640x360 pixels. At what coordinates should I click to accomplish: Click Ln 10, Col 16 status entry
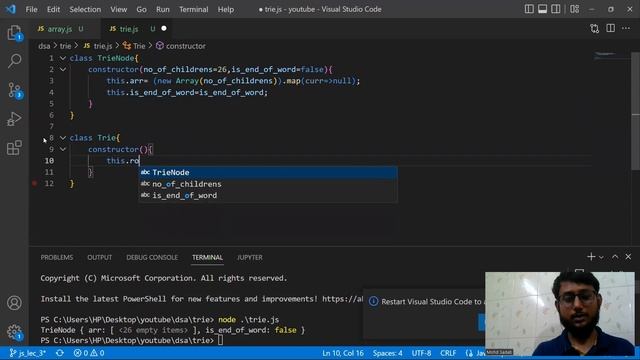point(343,353)
